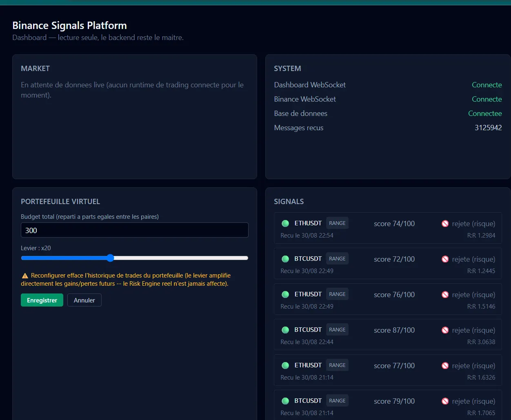Click the 'R:R 3.0638' value
This screenshot has height=420, width=511.
tap(481, 342)
